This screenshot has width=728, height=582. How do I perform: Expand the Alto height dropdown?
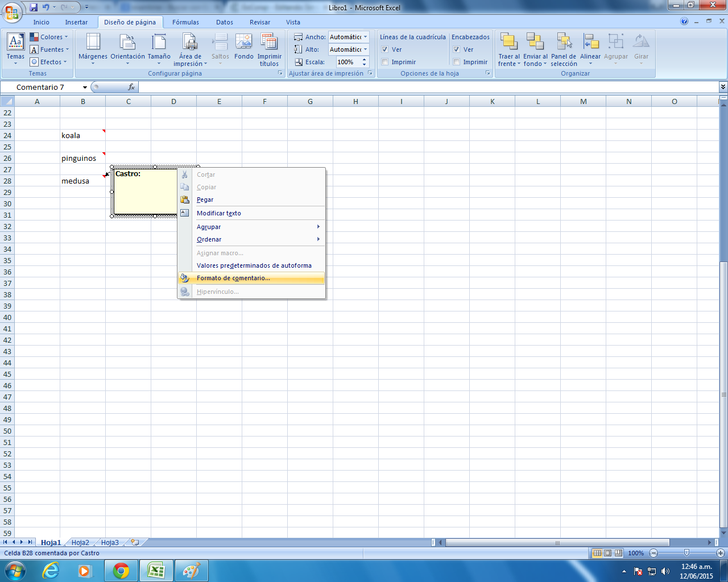tap(365, 49)
